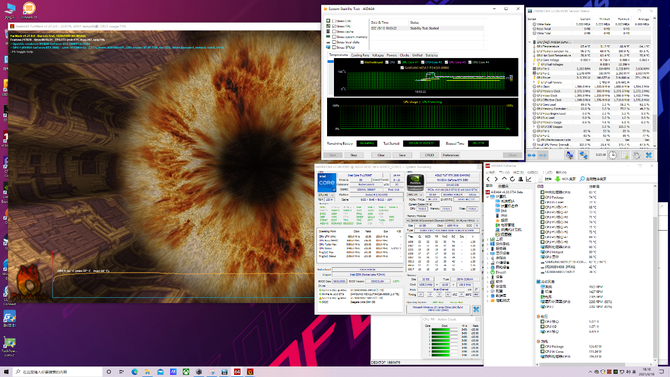Screen dimensions: 670x377
Task: Click first network computers icon in HWiNFO sensors toolbar
Action: click(570, 156)
